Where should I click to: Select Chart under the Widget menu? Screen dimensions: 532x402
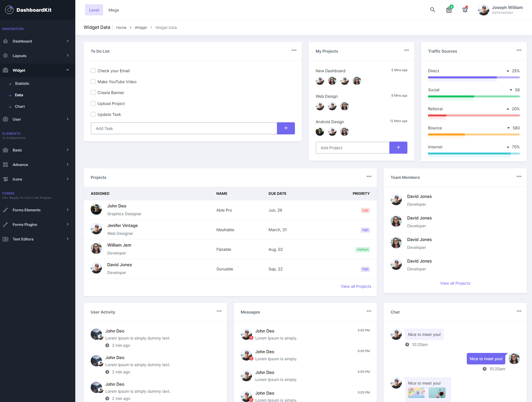pyautogui.click(x=20, y=106)
